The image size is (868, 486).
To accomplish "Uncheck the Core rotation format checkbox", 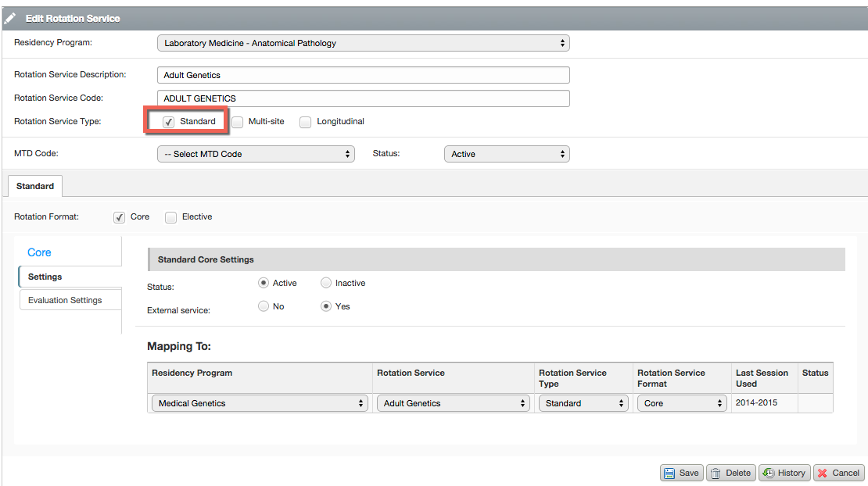I will (120, 217).
